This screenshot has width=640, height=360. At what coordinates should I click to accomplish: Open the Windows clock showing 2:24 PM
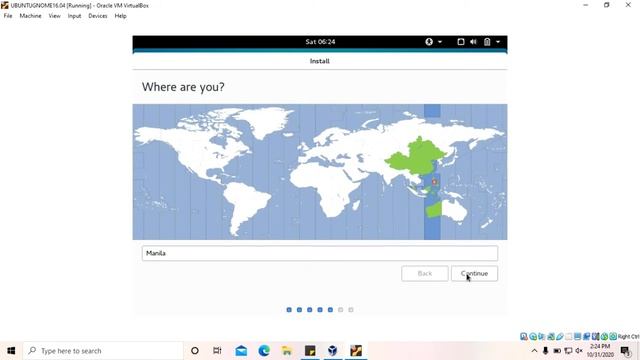coord(600,351)
